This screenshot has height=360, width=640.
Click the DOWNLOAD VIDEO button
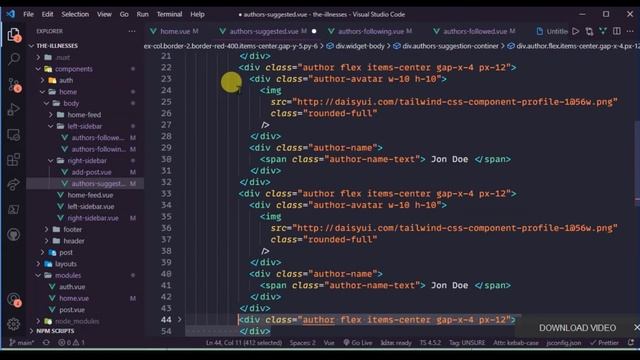click(x=577, y=328)
